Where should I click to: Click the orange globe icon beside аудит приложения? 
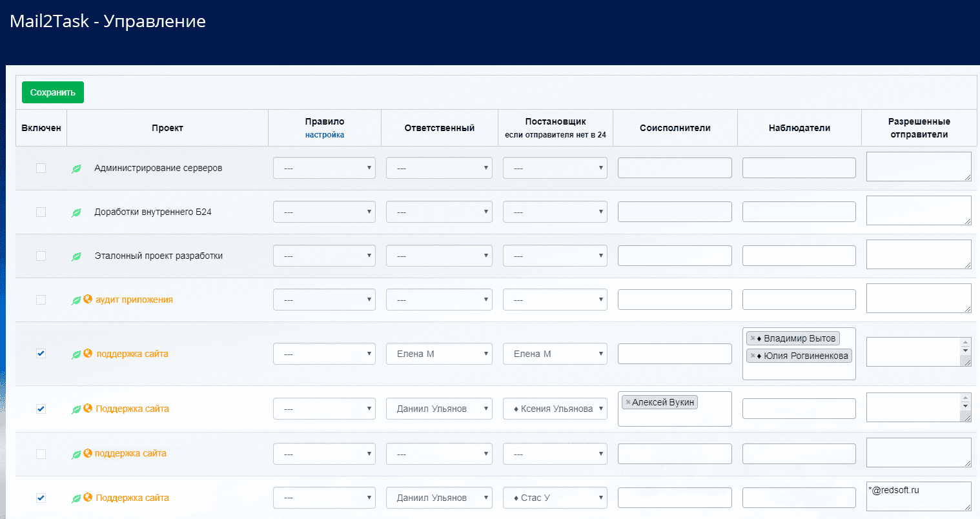click(x=88, y=300)
